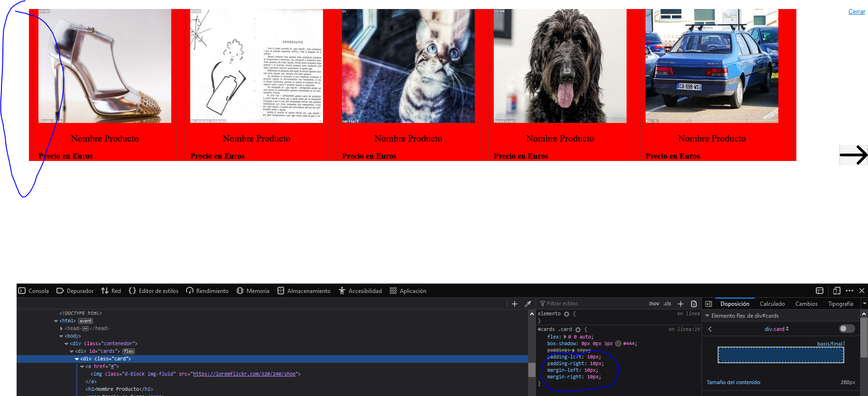Switch to the Depurador panel

click(75, 291)
